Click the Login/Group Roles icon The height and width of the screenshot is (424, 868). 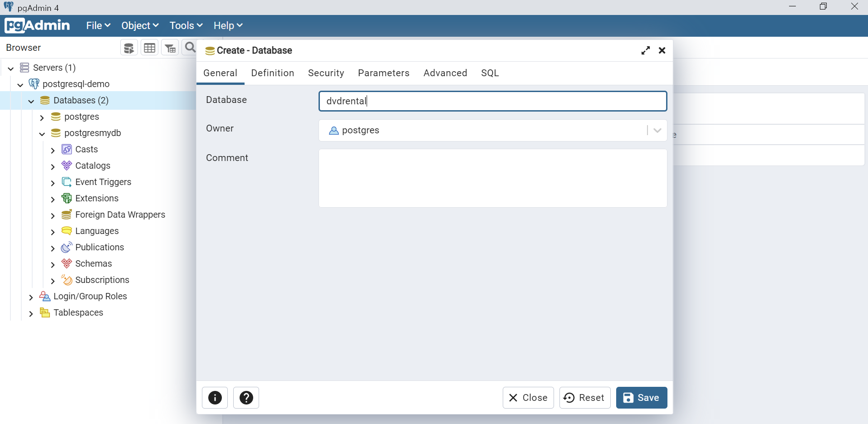coord(45,296)
